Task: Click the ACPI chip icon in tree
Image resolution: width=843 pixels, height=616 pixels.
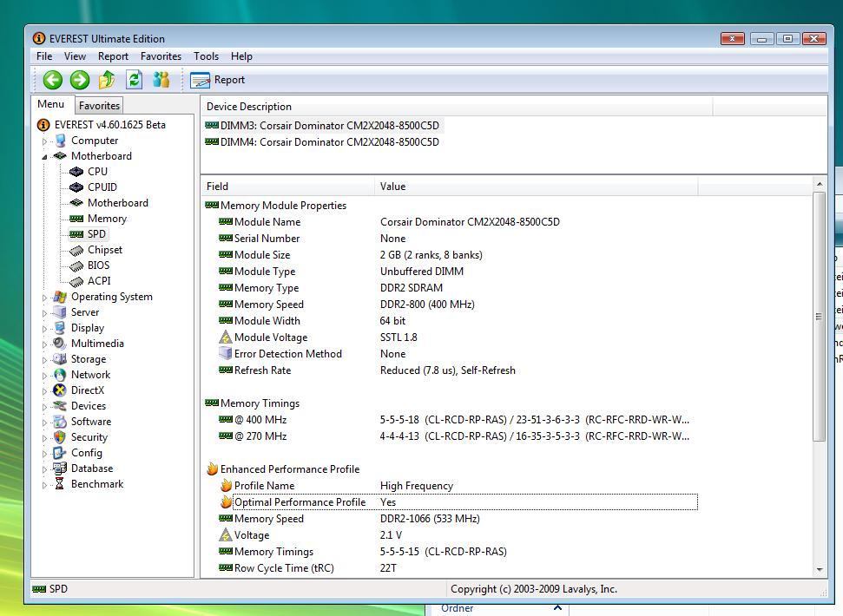Action: pyautogui.click(x=76, y=281)
